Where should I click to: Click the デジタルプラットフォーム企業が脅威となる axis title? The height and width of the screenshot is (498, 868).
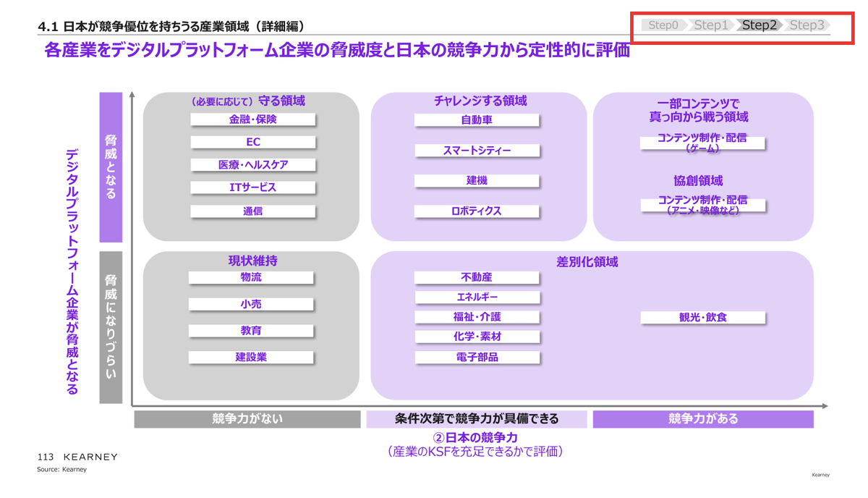click(72, 271)
